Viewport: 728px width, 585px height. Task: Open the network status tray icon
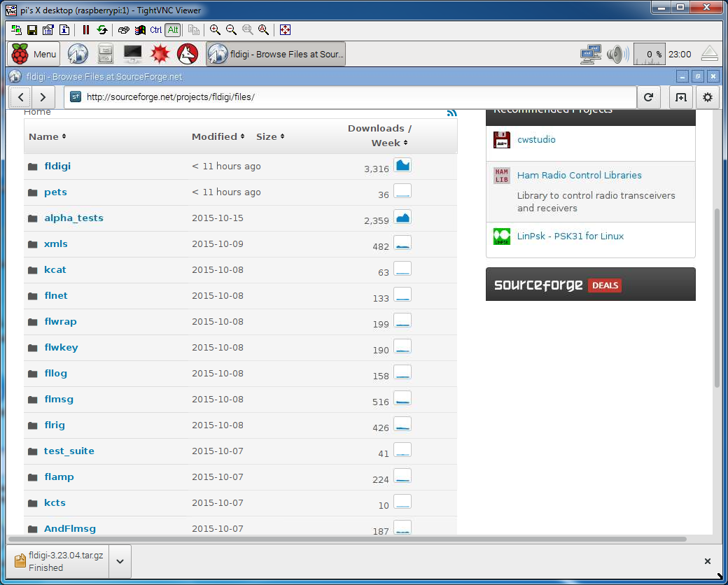click(x=591, y=55)
